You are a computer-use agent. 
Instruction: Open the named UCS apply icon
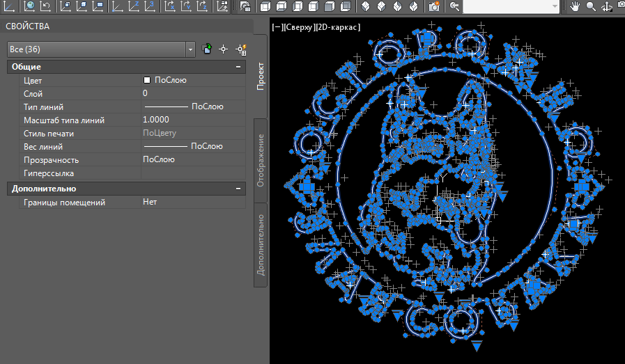click(222, 6)
